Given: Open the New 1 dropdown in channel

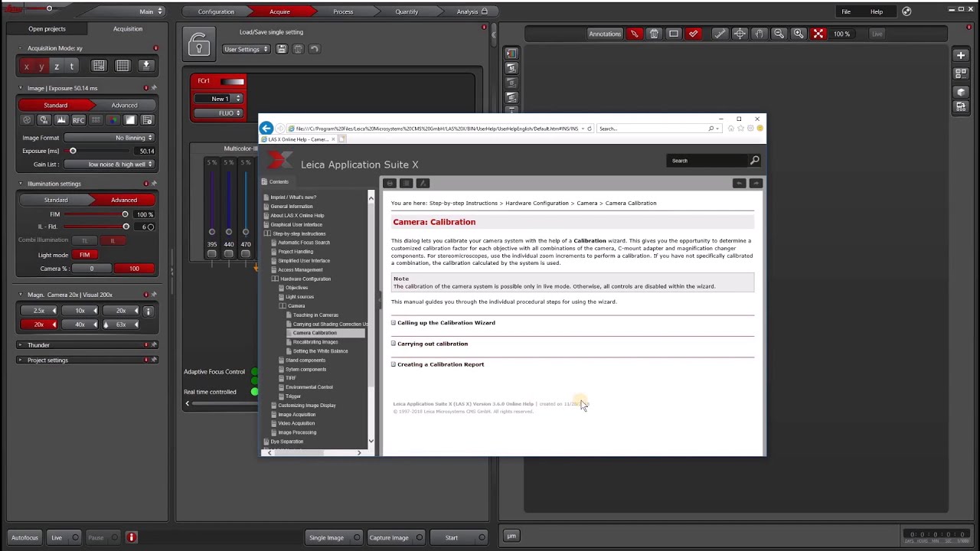Looking at the screenshot, I should point(218,99).
